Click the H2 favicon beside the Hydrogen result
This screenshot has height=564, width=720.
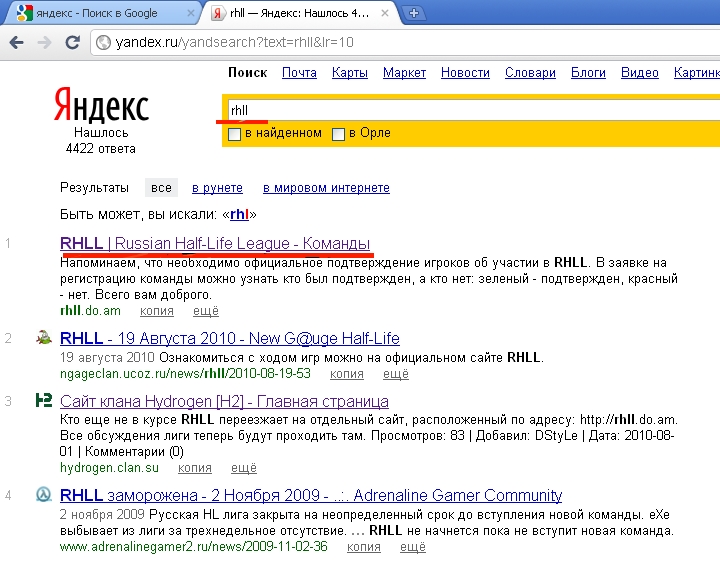[44, 400]
